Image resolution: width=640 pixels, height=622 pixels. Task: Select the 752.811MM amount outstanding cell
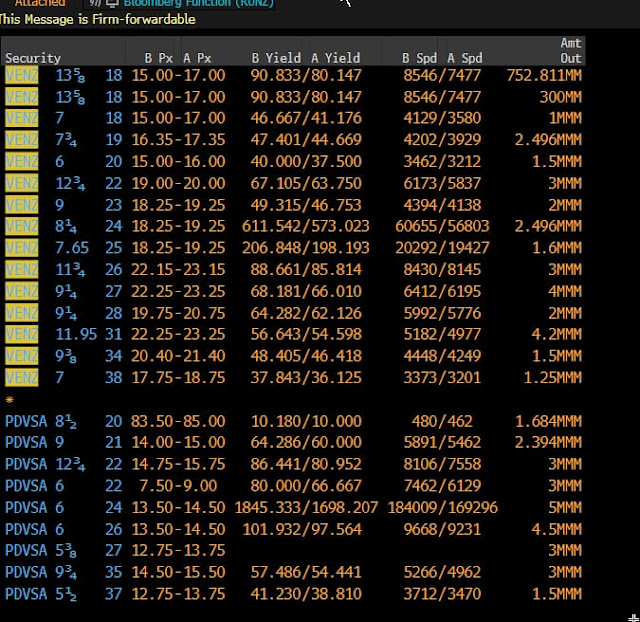click(x=544, y=75)
